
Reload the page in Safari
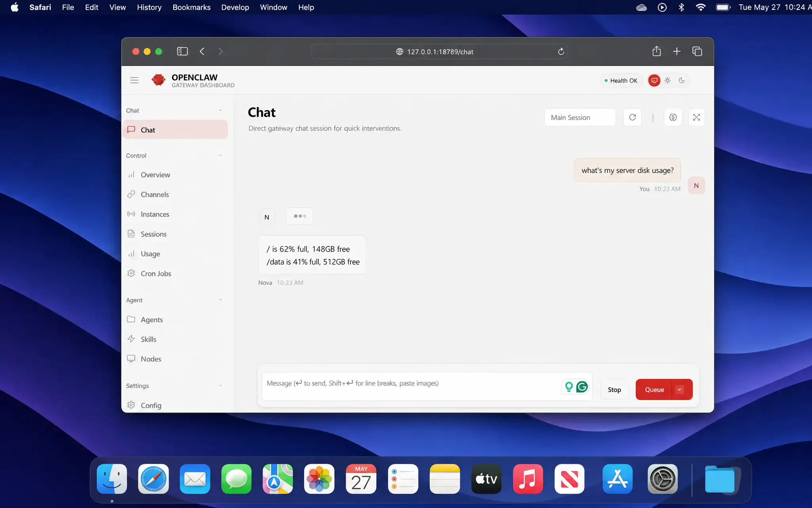(561, 52)
